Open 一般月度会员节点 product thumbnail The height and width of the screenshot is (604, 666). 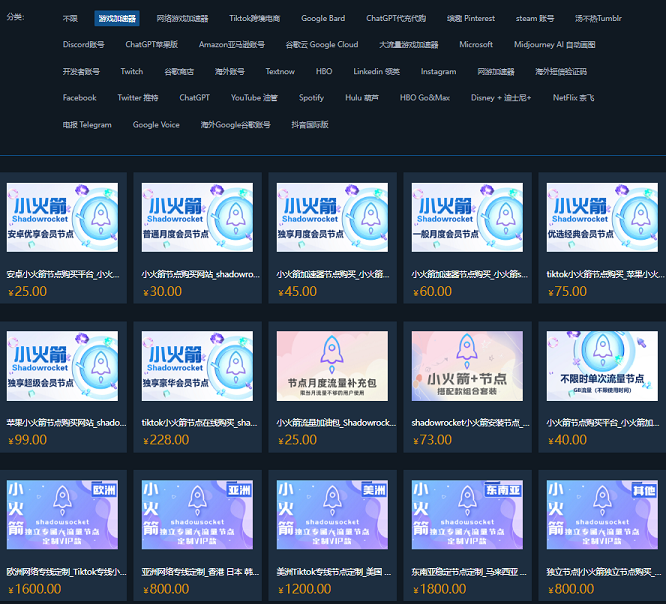click(467, 217)
